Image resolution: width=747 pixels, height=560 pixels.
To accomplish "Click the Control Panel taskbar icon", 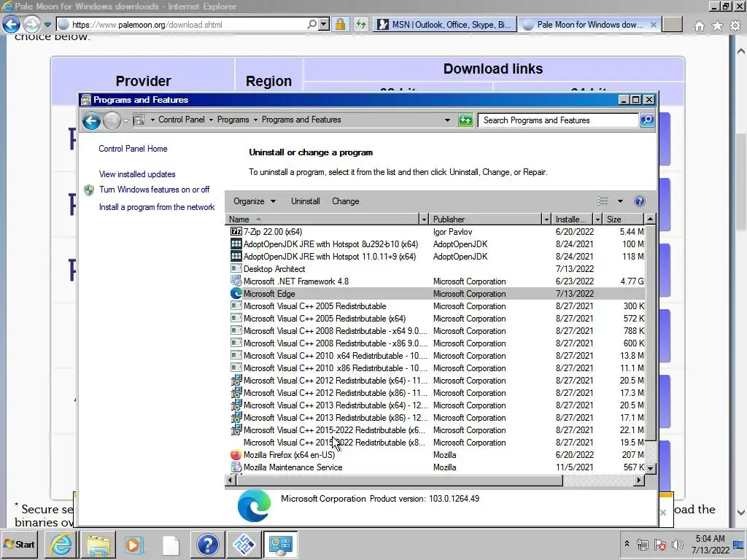I will click(x=280, y=544).
